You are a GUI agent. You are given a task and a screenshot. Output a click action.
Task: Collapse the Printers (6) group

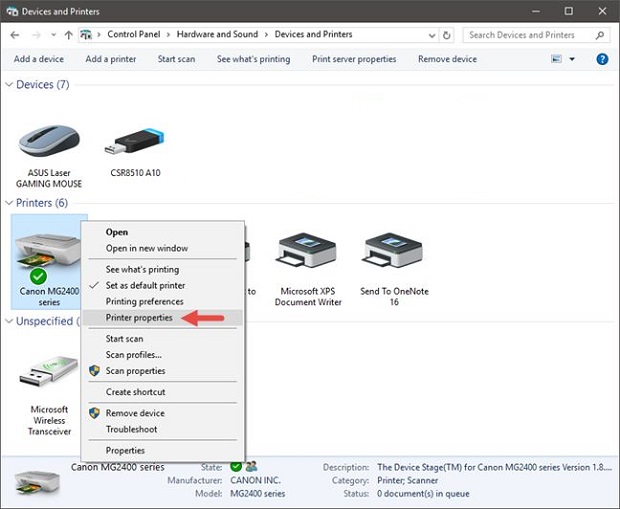click(x=9, y=203)
